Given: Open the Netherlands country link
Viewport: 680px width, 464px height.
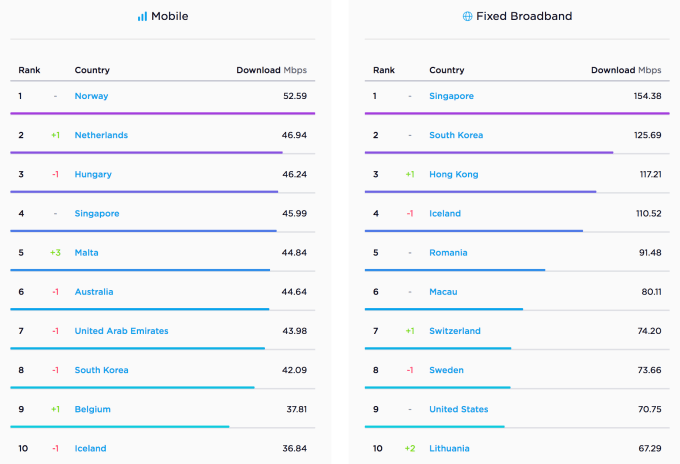Looking at the screenshot, I should 101,135.
